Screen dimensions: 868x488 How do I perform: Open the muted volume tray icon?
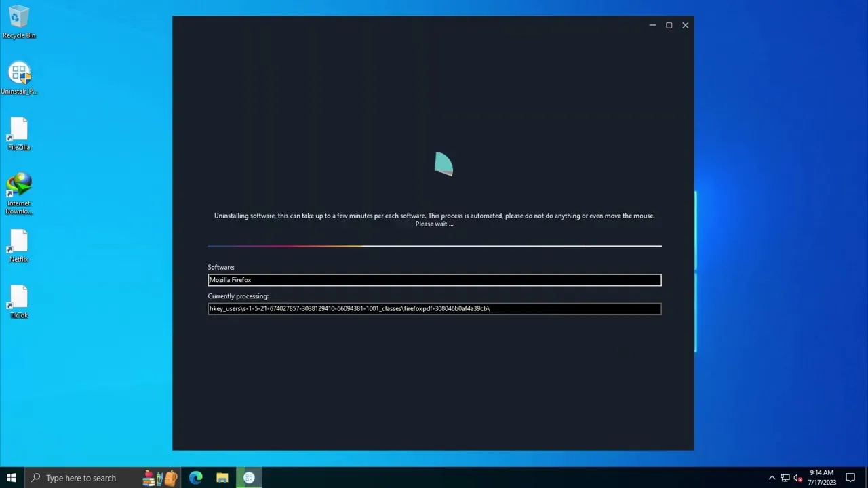click(798, 478)
